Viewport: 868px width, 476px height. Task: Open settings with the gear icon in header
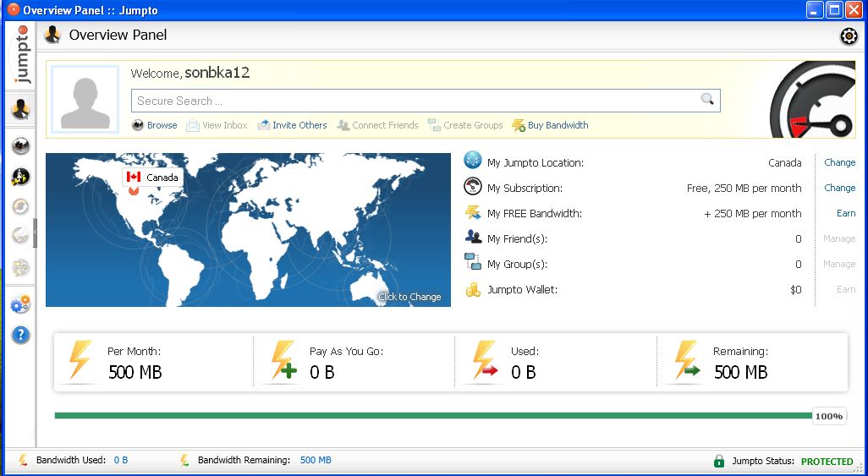pyautogui.click(x=849, y=36)
